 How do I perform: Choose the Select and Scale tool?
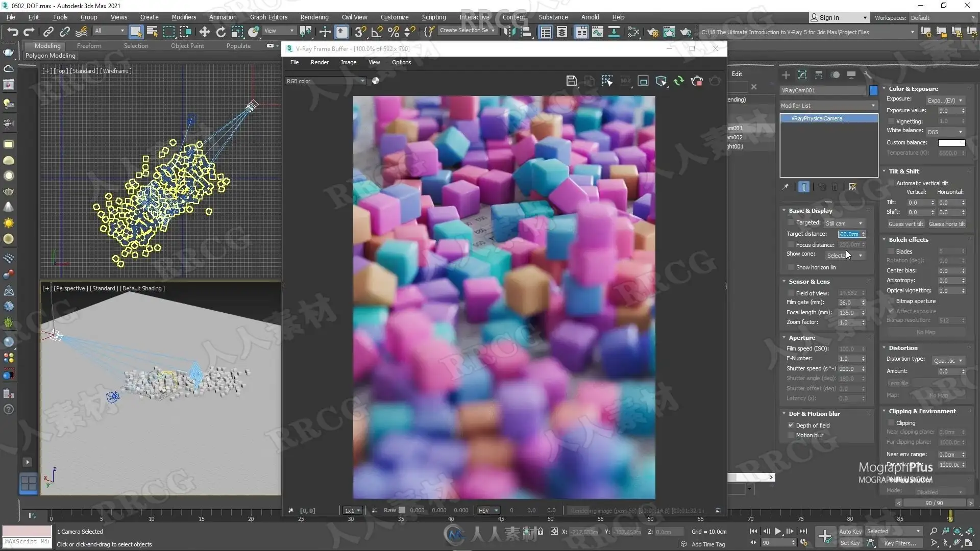[237, 32]
